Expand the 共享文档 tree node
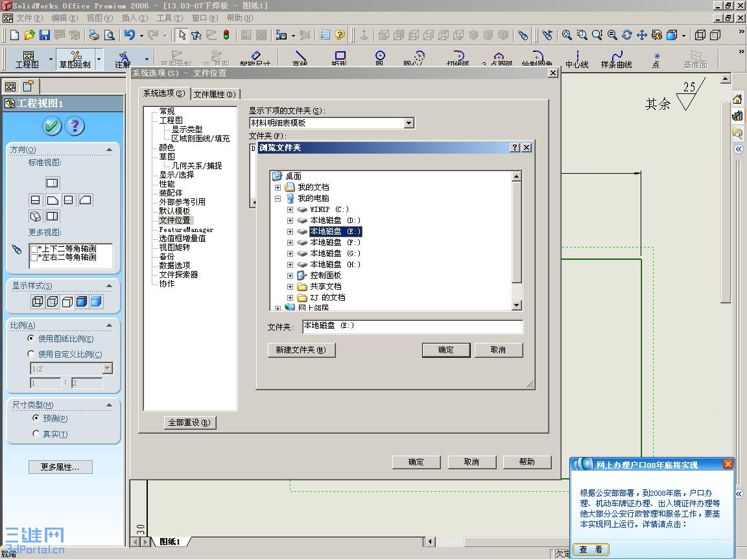Viewport: 747px width, 560px height. coord(290,286)
